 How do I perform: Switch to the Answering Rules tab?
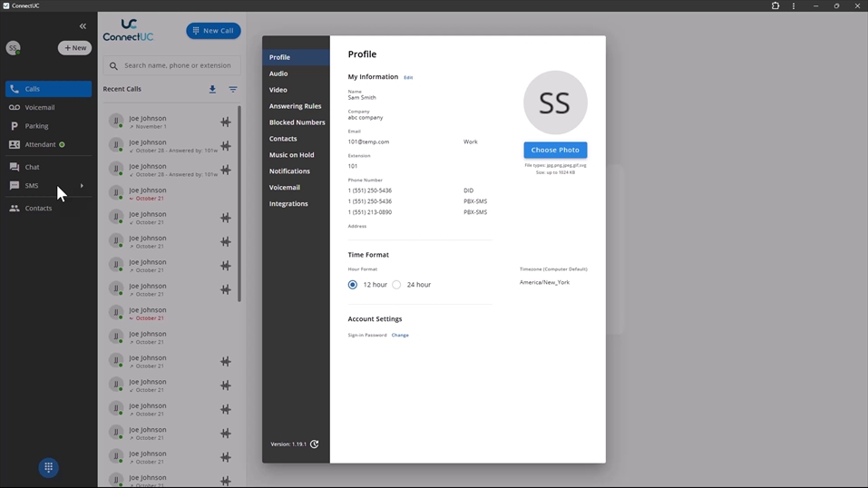(295, 106)
